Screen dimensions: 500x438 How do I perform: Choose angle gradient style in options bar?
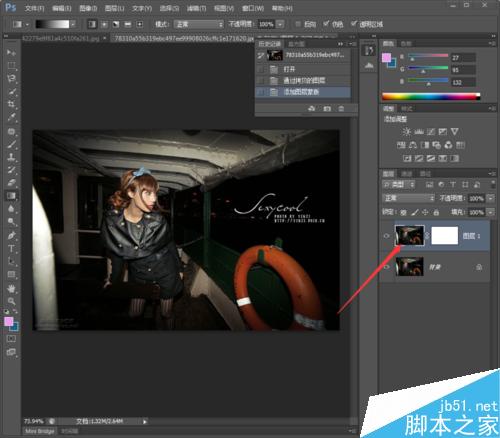coord(116,24)
